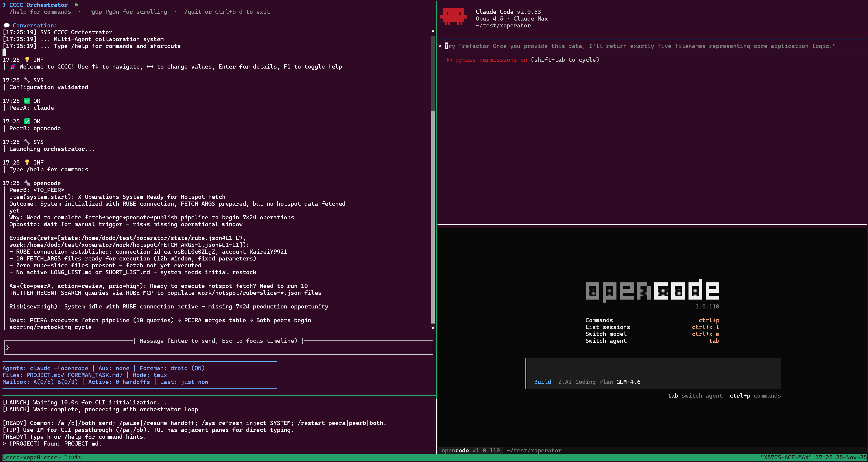Click the Build agent label in opencode

click(x=542, y=382)
